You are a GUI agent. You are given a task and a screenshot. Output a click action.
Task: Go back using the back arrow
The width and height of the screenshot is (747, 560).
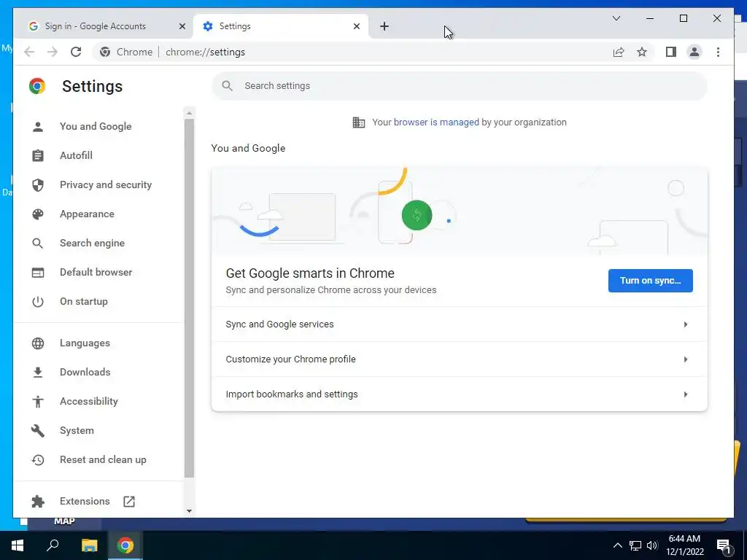tap(29, 52)
